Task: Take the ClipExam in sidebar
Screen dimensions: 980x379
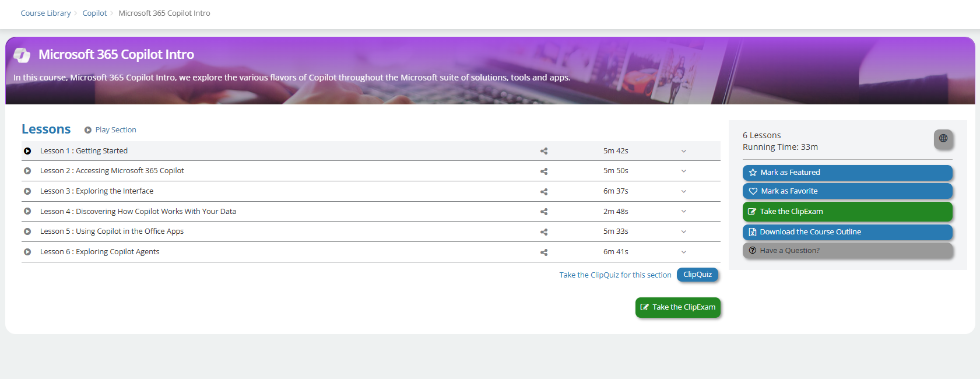Action: click(848, 212)
